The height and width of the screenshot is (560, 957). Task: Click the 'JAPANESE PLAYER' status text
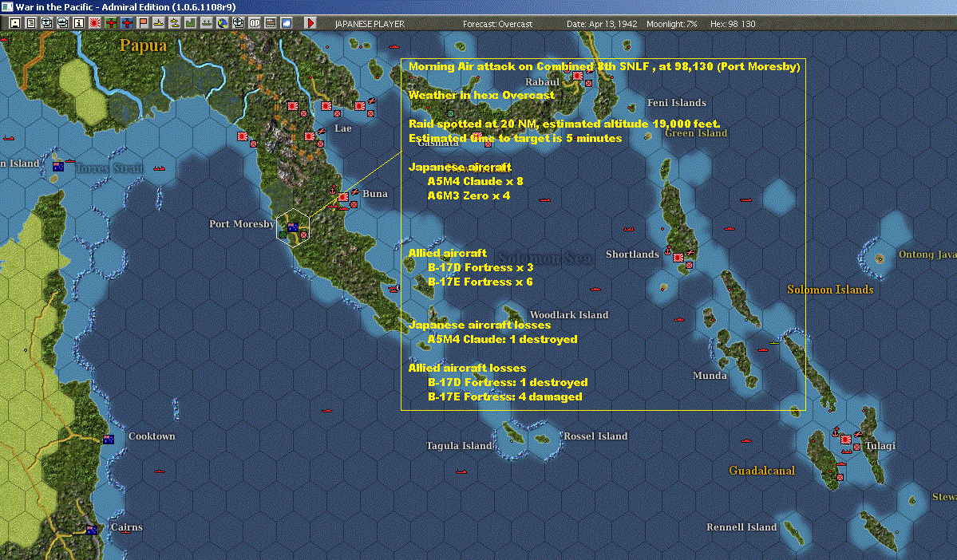point(370,24)
